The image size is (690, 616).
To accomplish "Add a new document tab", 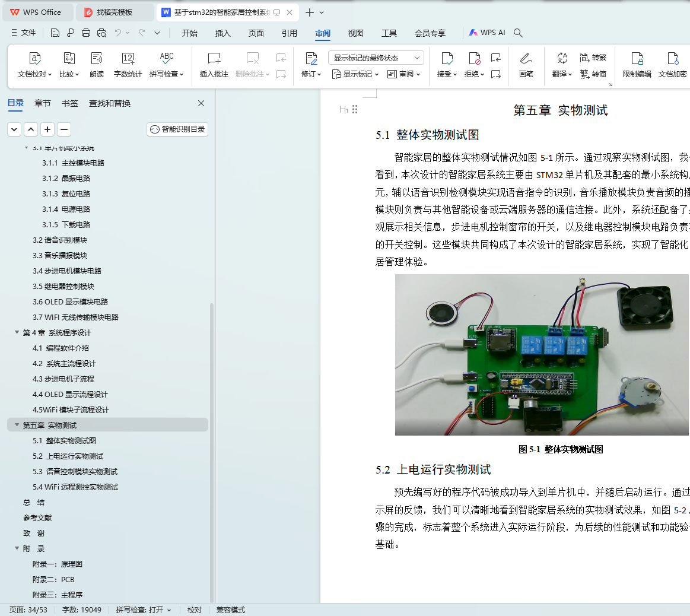I will (x=309, y=12).
